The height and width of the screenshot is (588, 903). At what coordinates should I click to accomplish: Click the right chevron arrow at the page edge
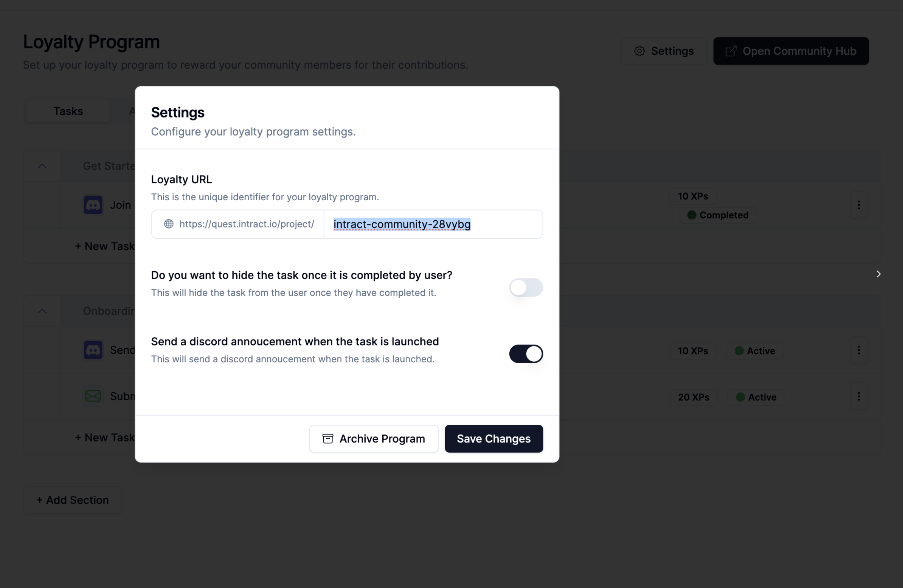(878, 274)
